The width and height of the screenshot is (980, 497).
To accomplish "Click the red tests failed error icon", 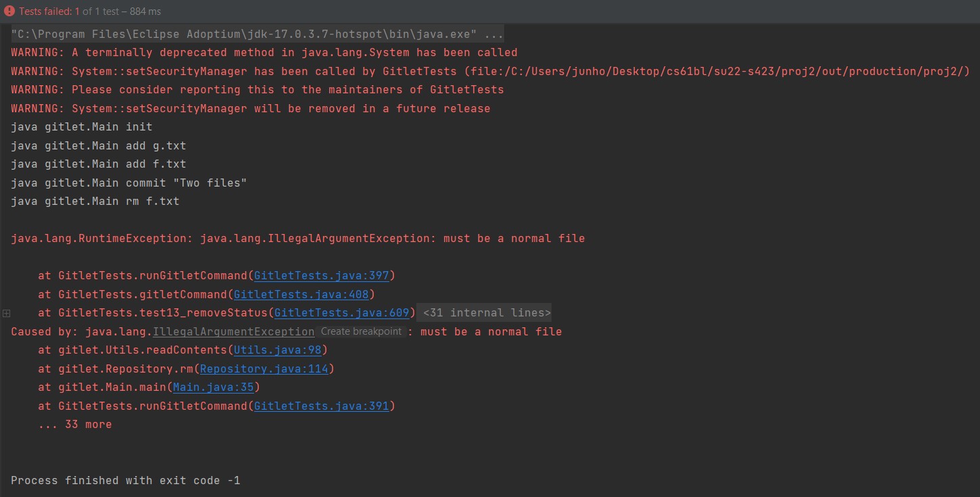I will tap(9, 11).
